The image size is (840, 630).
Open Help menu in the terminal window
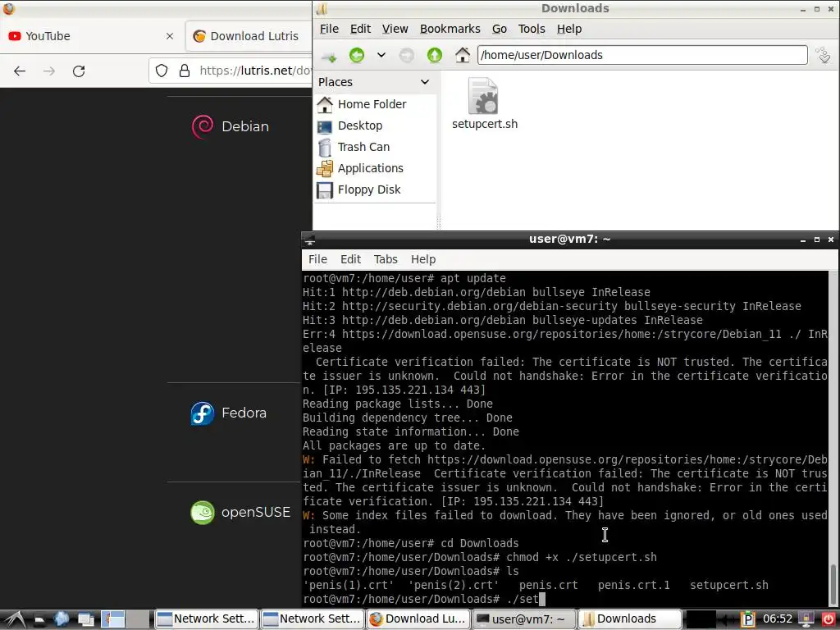click(423, 259)
